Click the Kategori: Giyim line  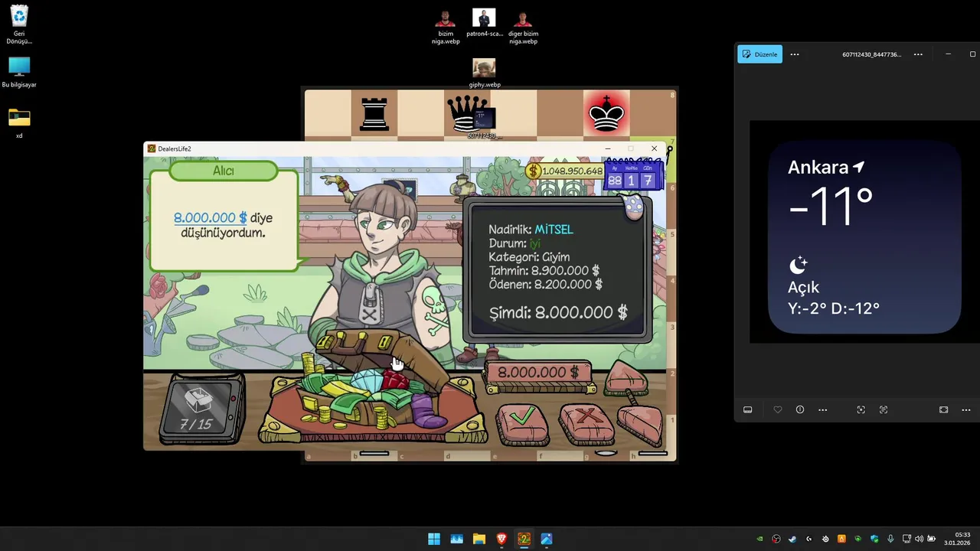click(x=529, y=257)
